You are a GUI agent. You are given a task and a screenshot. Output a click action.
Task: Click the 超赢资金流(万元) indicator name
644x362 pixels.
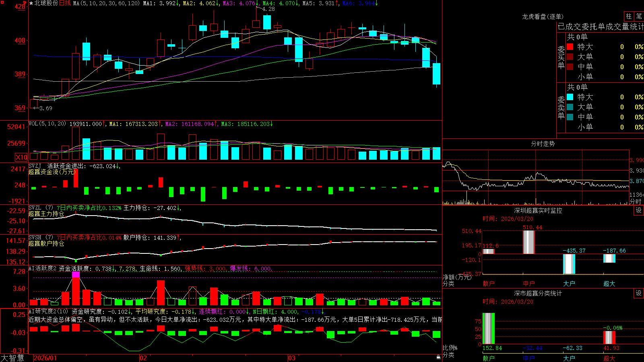52,172
